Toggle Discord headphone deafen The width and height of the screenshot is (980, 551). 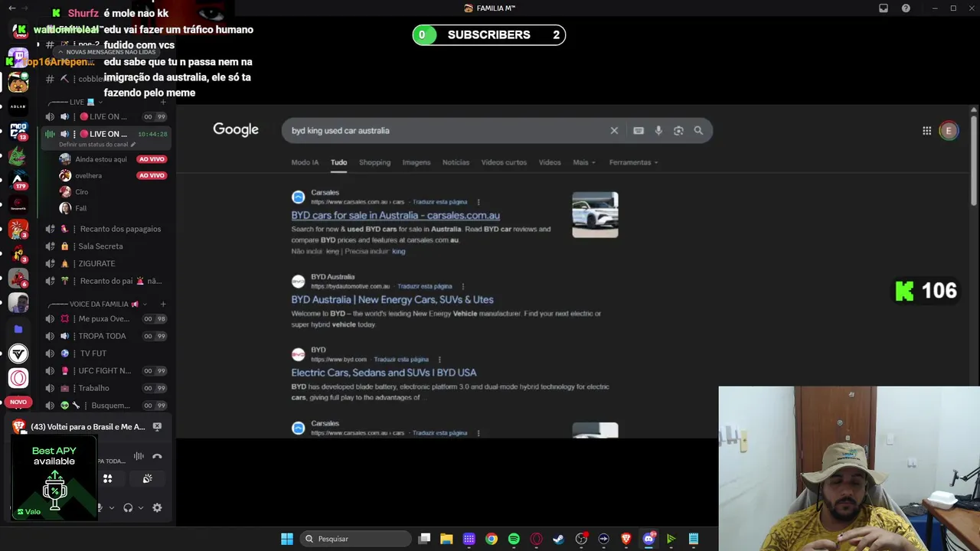click(128, 507)
